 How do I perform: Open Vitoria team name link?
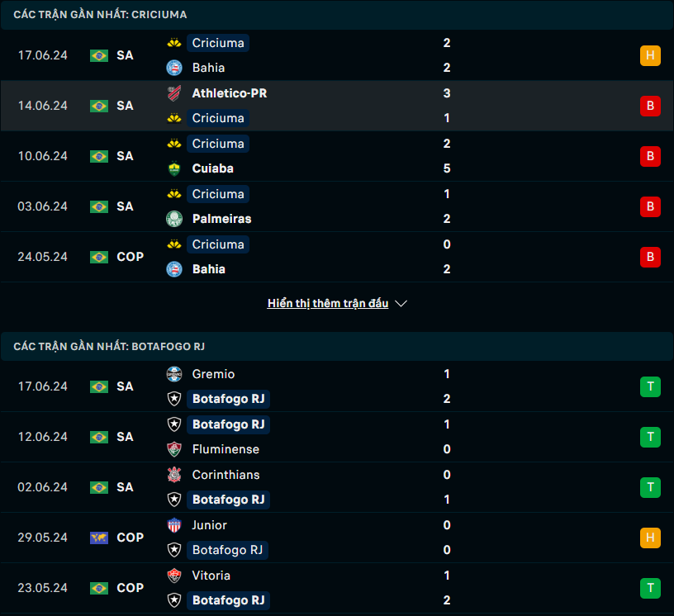coord(211,576)
